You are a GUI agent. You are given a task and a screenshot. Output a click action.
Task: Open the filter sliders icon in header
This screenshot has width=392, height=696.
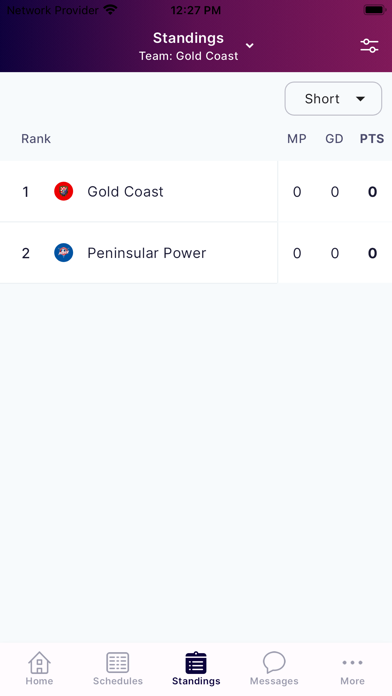[369, 46]
